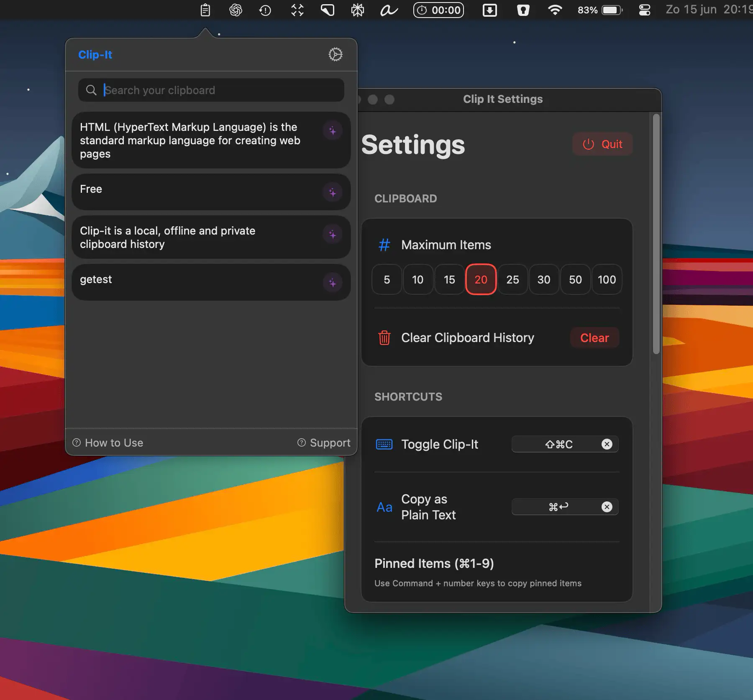753x700 pixels.
Task: Open the How to Use link
Action: pos(108,443)
